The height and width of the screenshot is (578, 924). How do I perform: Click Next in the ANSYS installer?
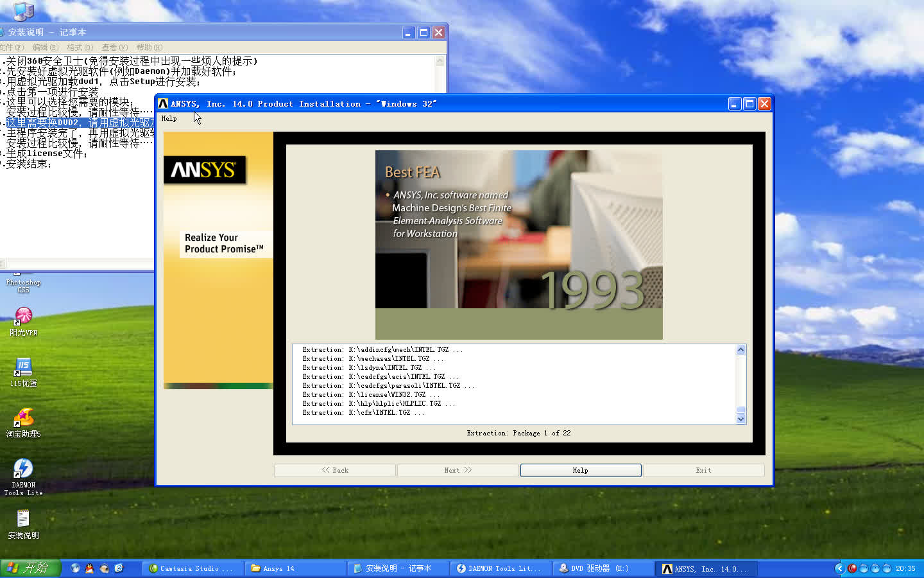pyautogui.click(x=458, y=469)
